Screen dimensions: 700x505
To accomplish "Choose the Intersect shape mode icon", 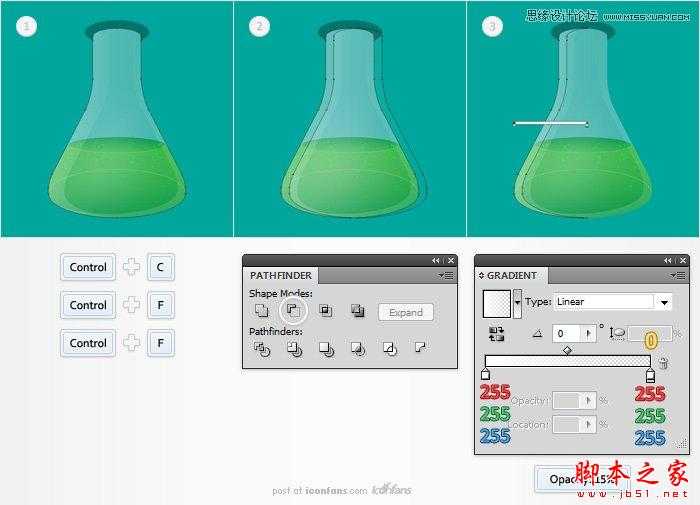I will 325,310.
